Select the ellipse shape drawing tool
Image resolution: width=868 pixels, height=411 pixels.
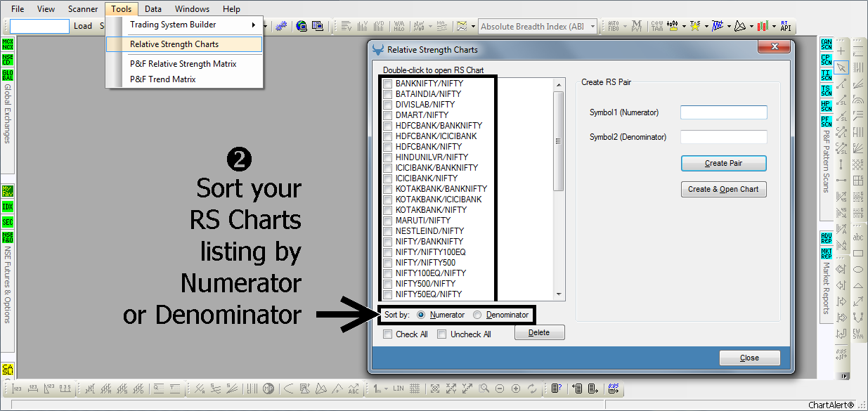coord(857,269)
